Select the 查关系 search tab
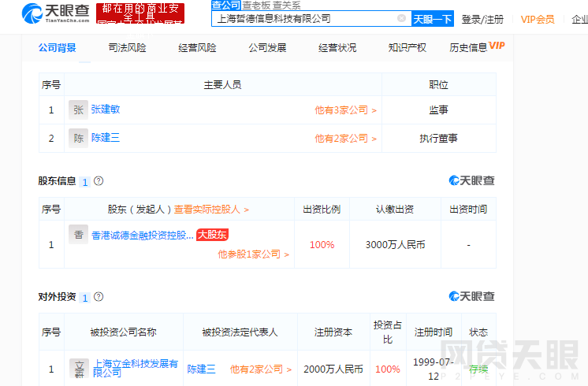This screenshot has width=588, height=386. point(286,6)
